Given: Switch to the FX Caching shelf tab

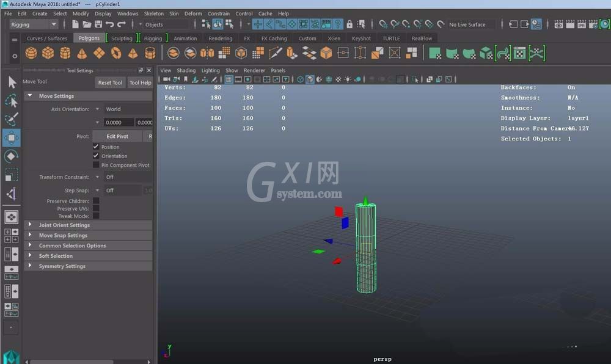Looking at the screenshot, I should pos(274,38).
